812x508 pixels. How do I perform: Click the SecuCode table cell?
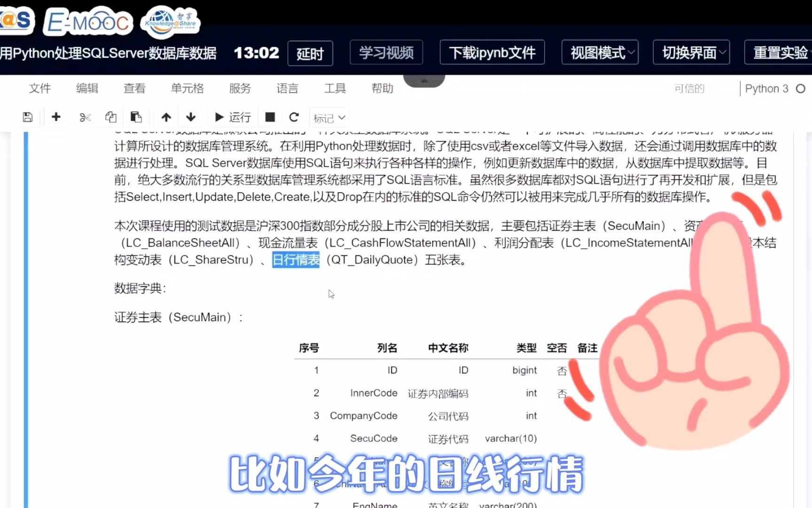pos(374,438)
